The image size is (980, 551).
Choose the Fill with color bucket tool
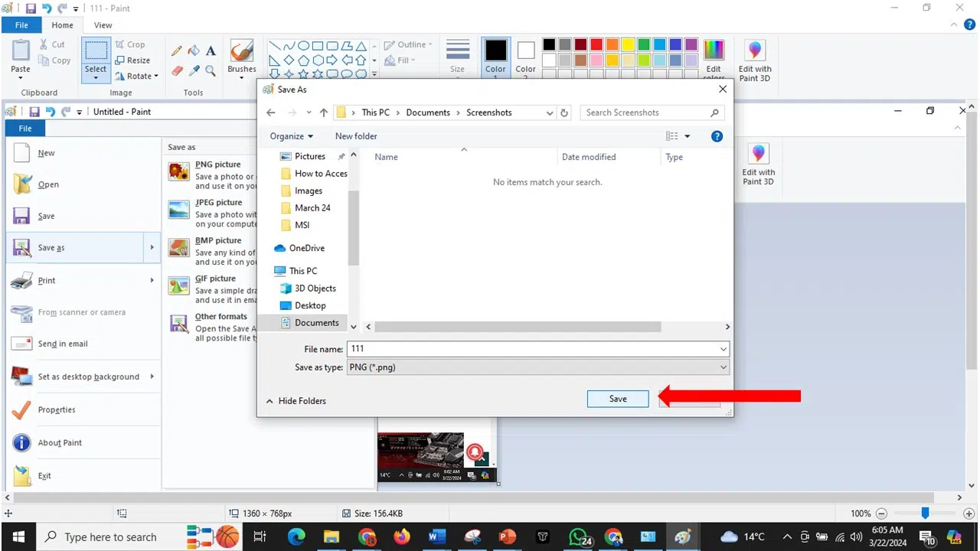pyautogui.click(x=194, y=51)
